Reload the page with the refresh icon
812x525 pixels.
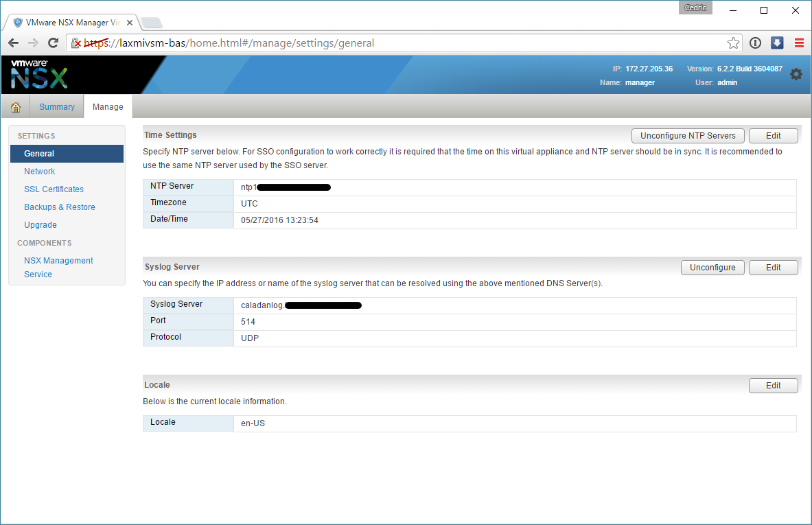tap(53, 43)
